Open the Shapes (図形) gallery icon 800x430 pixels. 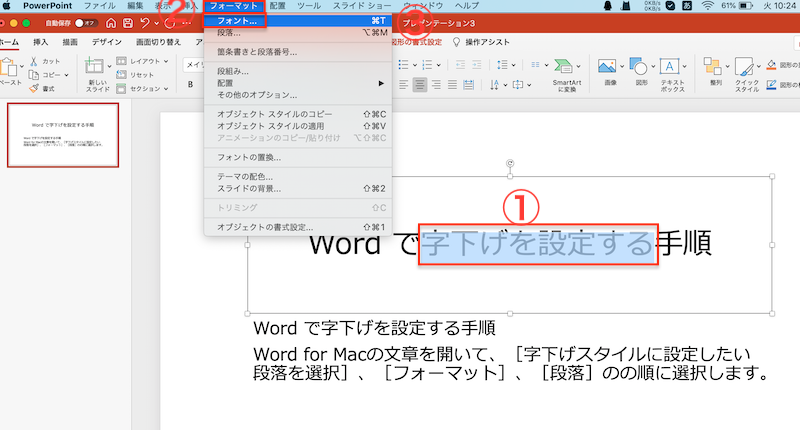pos(638,66)
